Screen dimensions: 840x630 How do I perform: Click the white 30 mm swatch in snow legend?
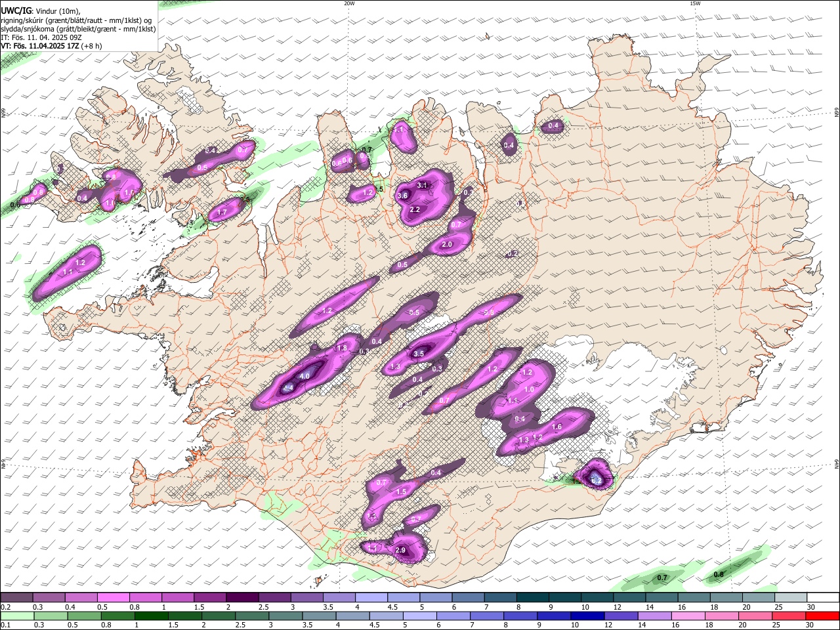coord(822,597)
